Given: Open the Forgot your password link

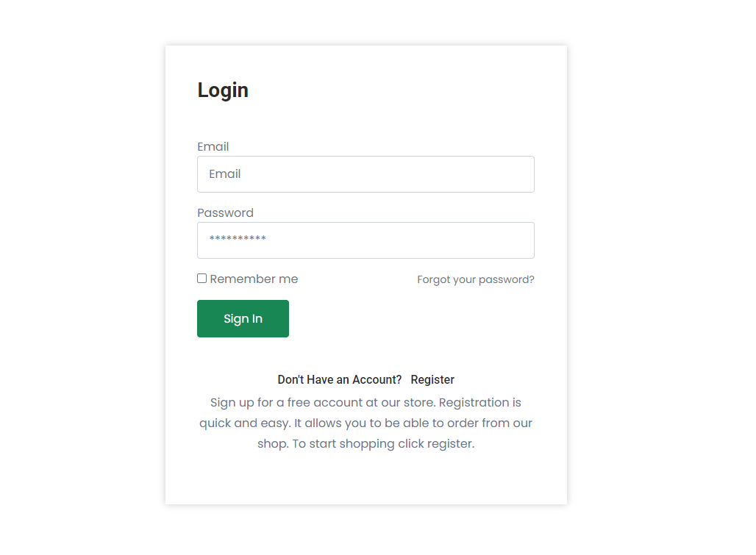Looking at the screenshot, I should (475, 279).
